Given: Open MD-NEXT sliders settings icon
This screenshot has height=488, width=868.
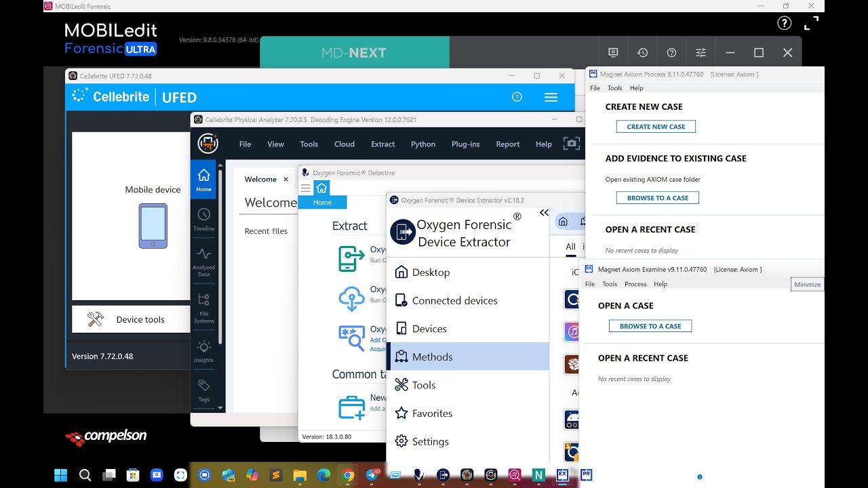Looking at the screenshot, I should point(701,52).
